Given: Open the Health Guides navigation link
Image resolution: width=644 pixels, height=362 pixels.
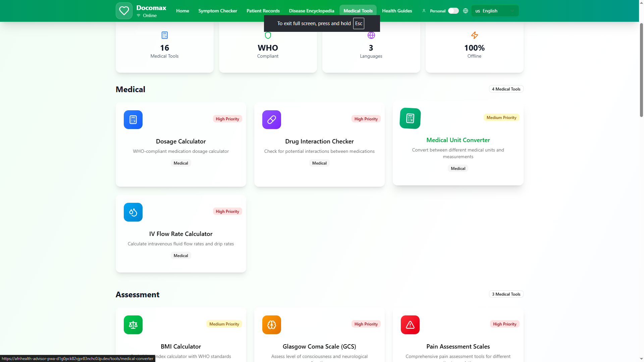Looking at the screenshot, I should [x=397, y=11].
